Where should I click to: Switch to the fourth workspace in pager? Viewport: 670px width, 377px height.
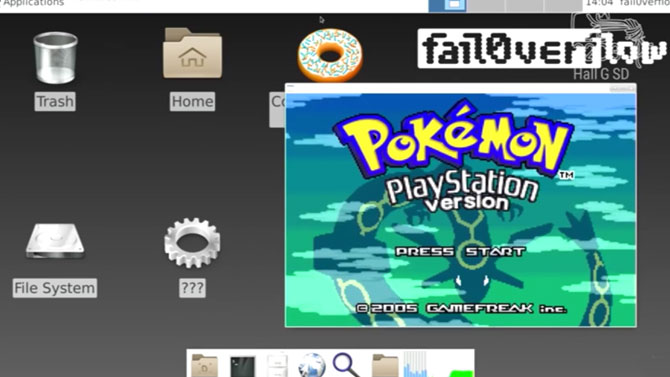pyautogui.click(x=563, y=5)
